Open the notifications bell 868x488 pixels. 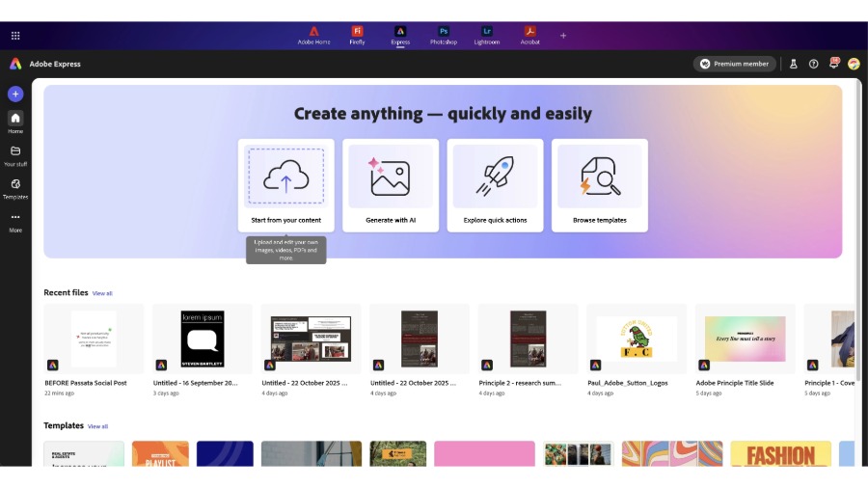(833, 63)
